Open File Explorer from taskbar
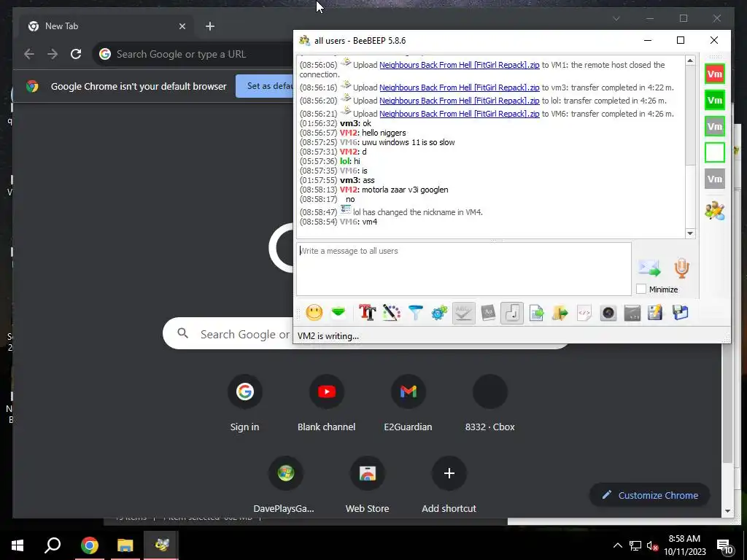Screen dimensions: 747x560 click(x=125, y=545)
